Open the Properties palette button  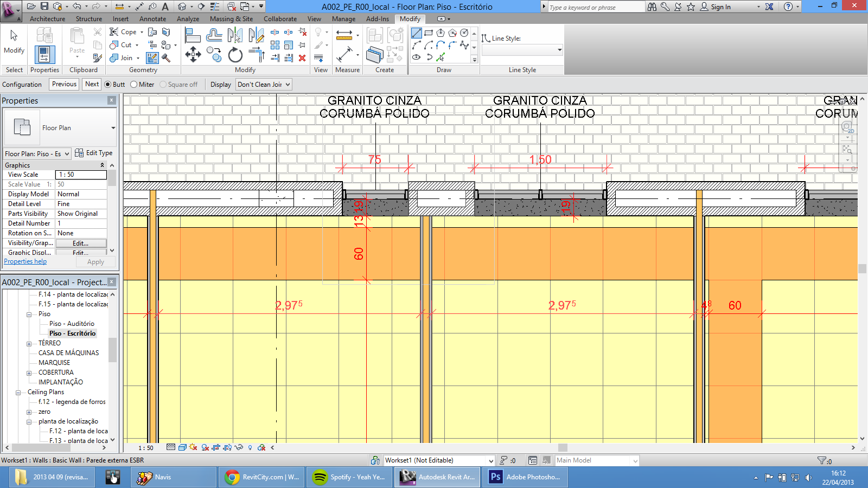44,55
